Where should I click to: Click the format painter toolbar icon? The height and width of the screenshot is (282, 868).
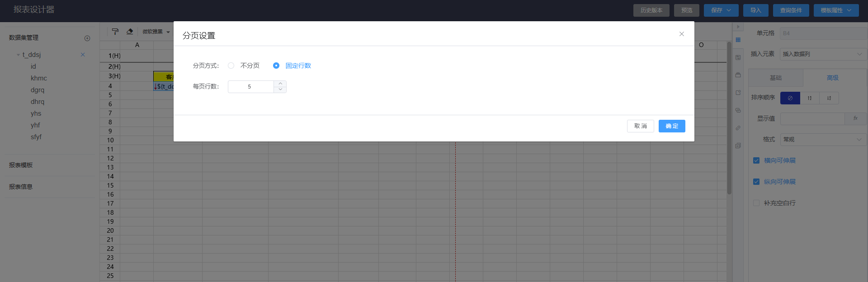115,32
